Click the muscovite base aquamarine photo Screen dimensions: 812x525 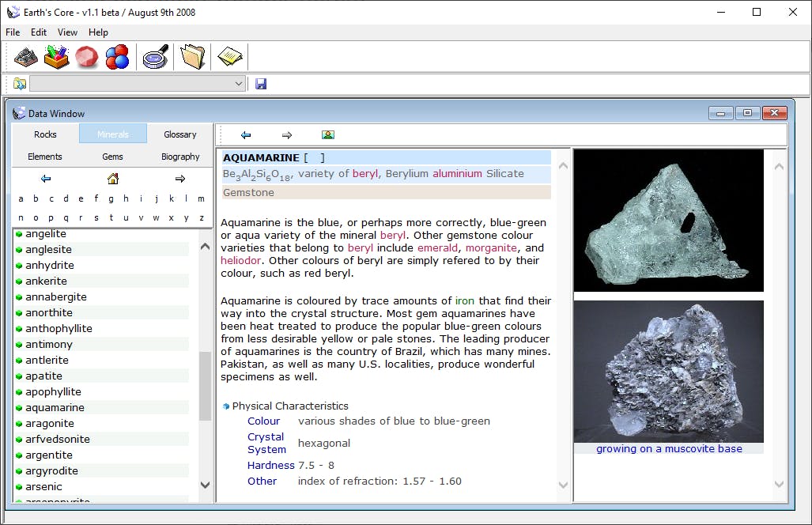(x=668, y=372)
